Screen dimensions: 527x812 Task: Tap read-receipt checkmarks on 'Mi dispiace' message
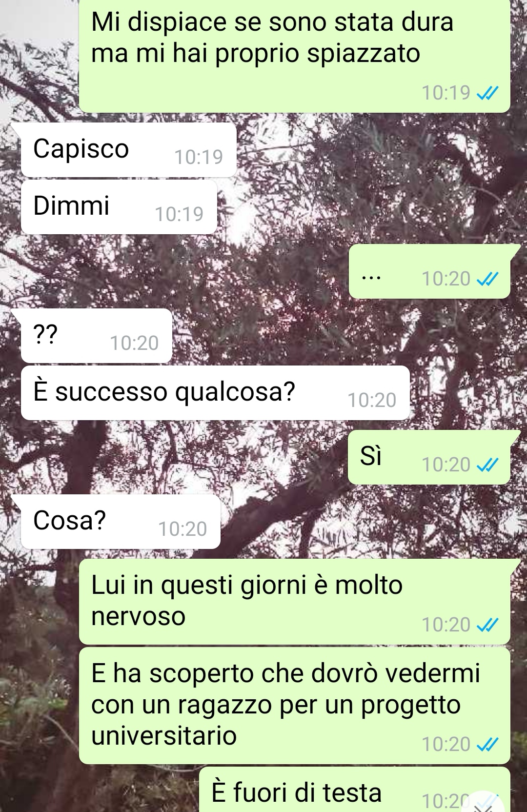point(487,93)
